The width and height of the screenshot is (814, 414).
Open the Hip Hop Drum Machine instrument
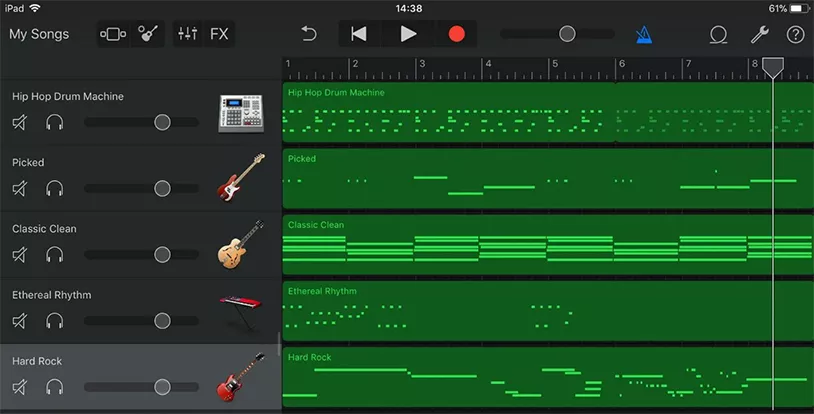241,113
